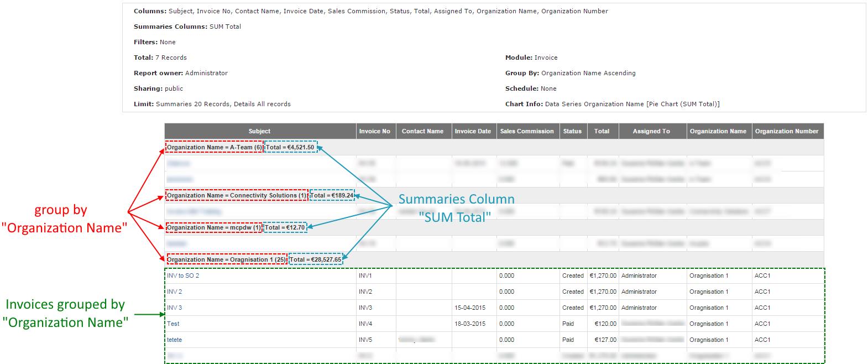The height and width of the screenshot is (364, 868).
Task: Click the Subject column header
Action: point(259,131)
